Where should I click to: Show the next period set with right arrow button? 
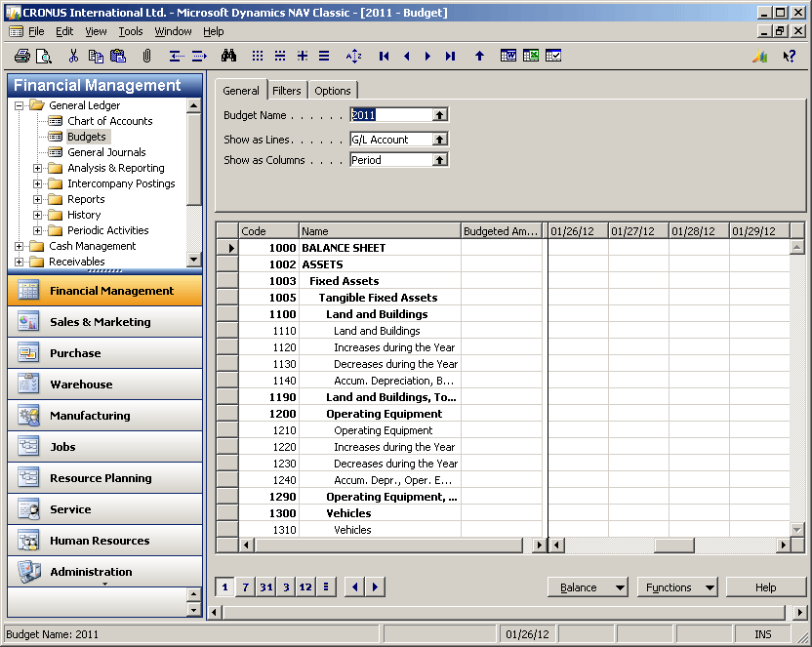(375, 586)
